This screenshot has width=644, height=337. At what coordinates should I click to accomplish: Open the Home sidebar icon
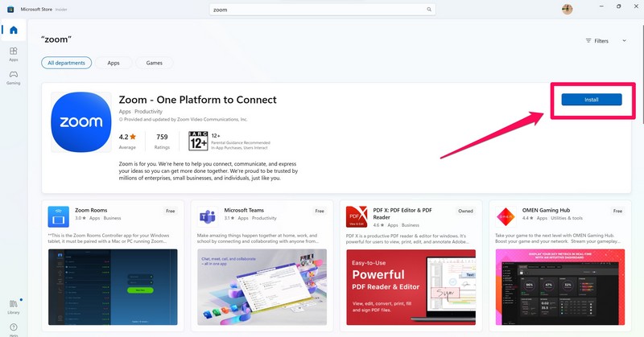(14, 31)
